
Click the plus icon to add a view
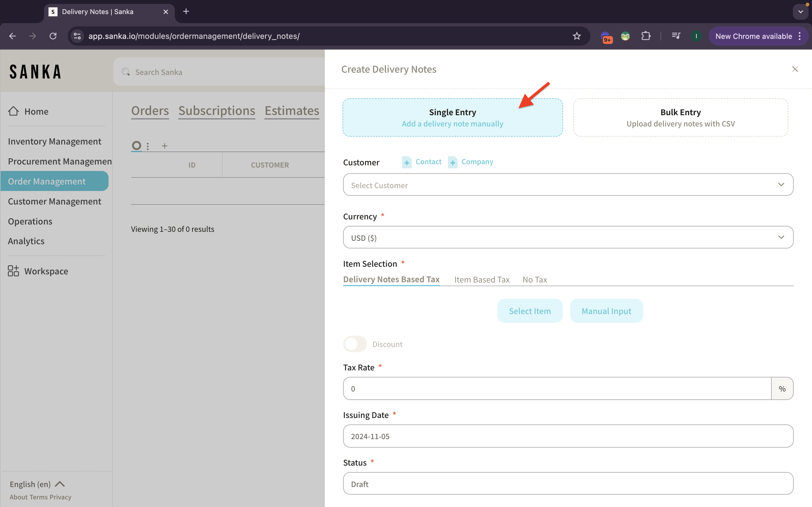click(164, 146)
